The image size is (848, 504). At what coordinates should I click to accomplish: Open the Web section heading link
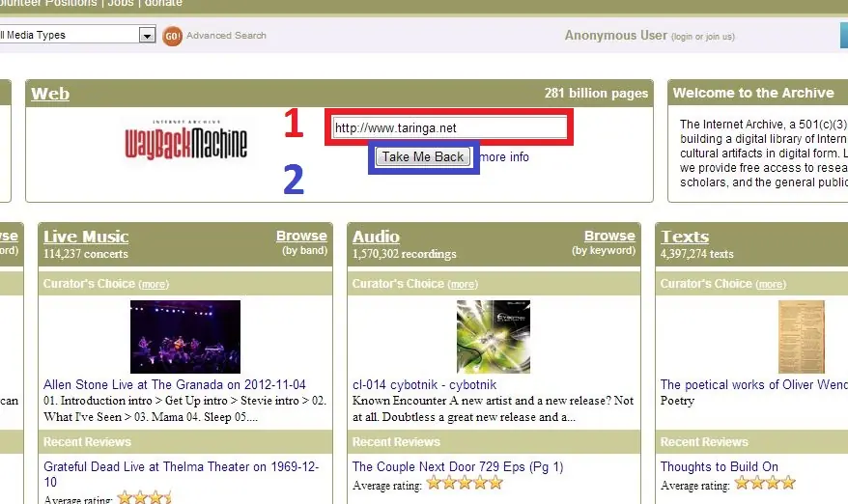tap(50, 94)
